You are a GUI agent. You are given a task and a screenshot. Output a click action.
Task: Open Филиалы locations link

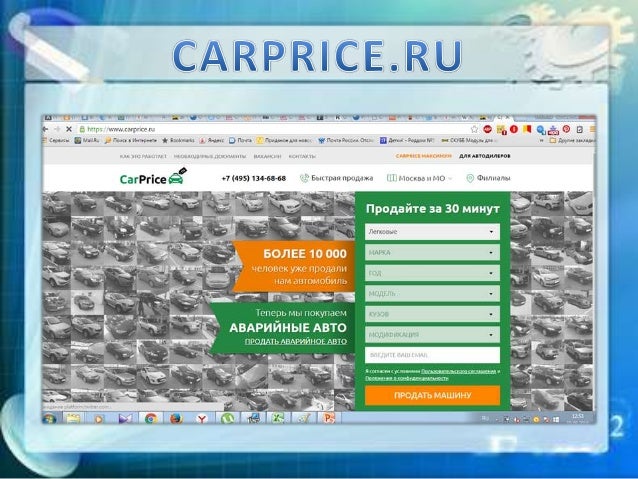coord(494,178)
